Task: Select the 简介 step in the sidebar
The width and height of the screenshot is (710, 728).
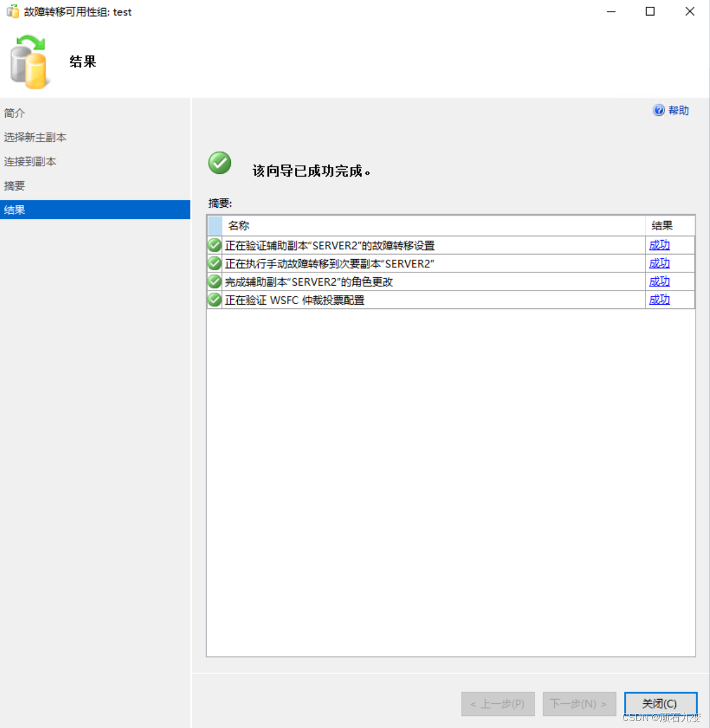Action: click(14, 113)
